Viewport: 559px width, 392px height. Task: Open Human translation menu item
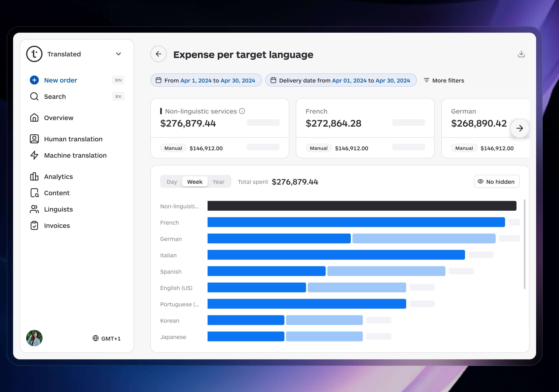tap(73, 139)
